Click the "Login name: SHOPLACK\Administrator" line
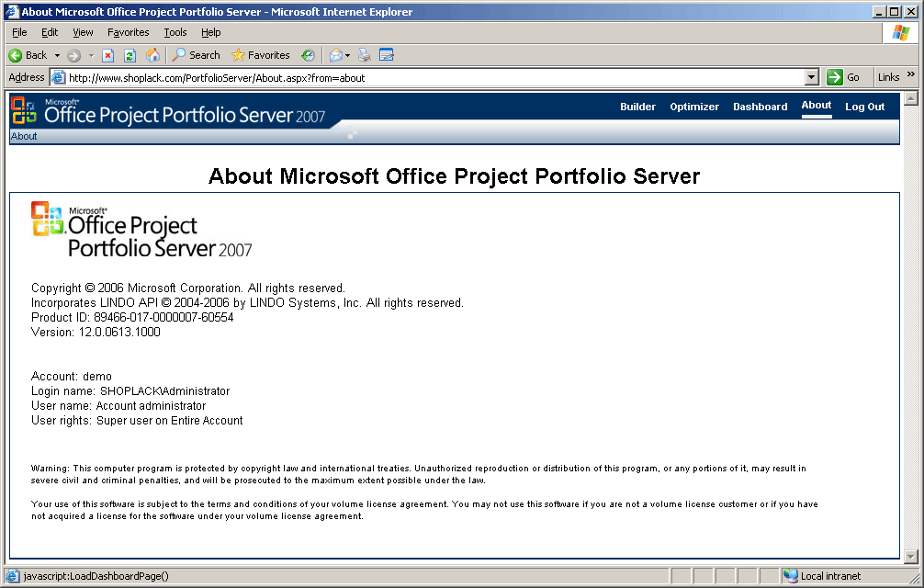Viewport: 924px width, 588px height. [130, 391]
